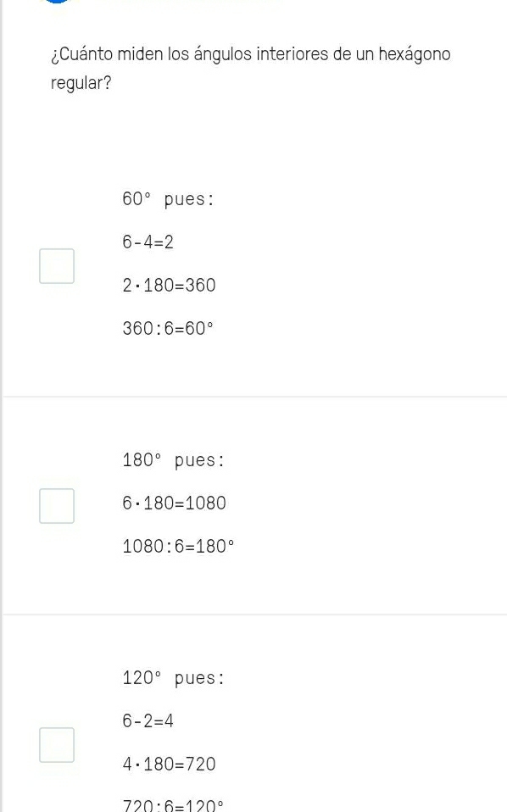The width and height of the screenshot is (507, 812).
Task: Click the word 'regular?' in the question
Action: 81,83
